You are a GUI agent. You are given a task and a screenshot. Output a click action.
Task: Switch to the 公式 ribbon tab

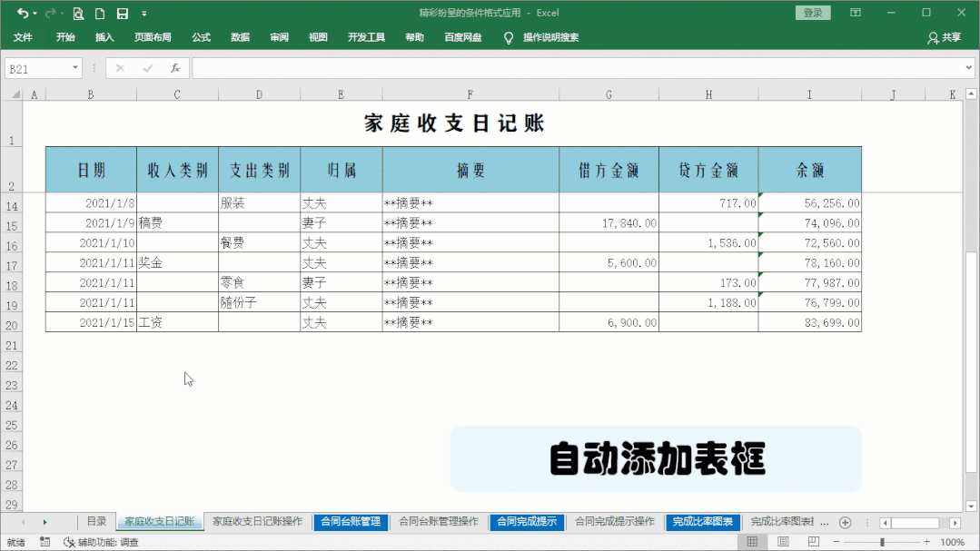click(202, 37)
